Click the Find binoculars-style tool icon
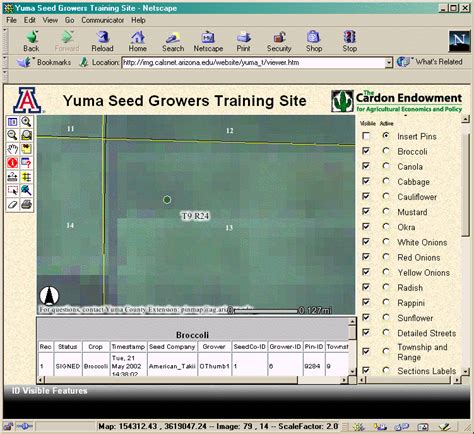This screenshot has height=434, width=474. (13, 177)
